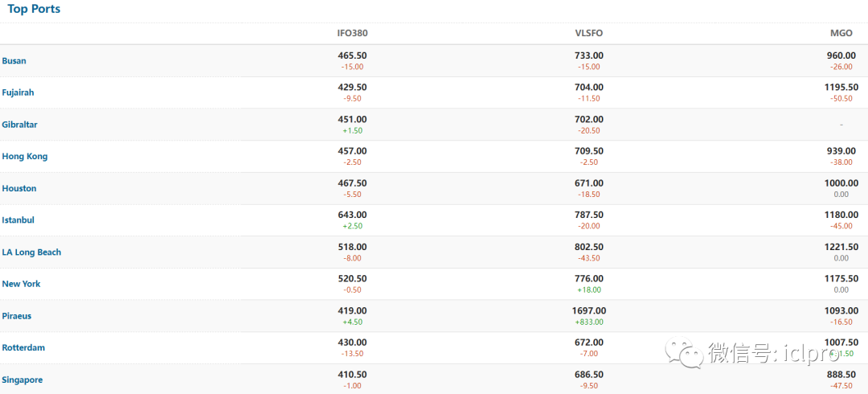Click the Rotterdam port name
The image size is (868, 394).
coord(23,348)
